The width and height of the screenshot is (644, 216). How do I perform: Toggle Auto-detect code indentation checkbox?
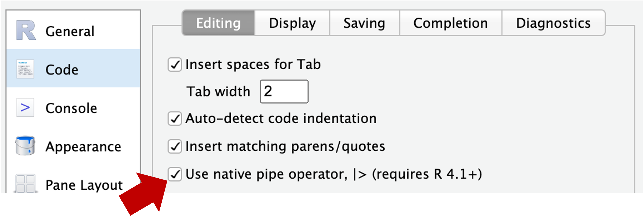(x=175, y=119)
